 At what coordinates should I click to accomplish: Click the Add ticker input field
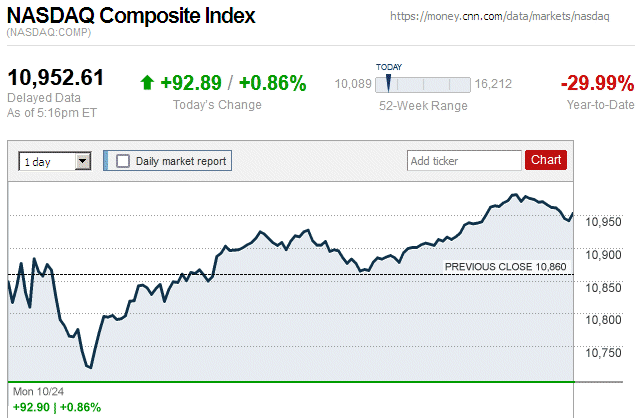pyautogui.click(x=463, y=160)
